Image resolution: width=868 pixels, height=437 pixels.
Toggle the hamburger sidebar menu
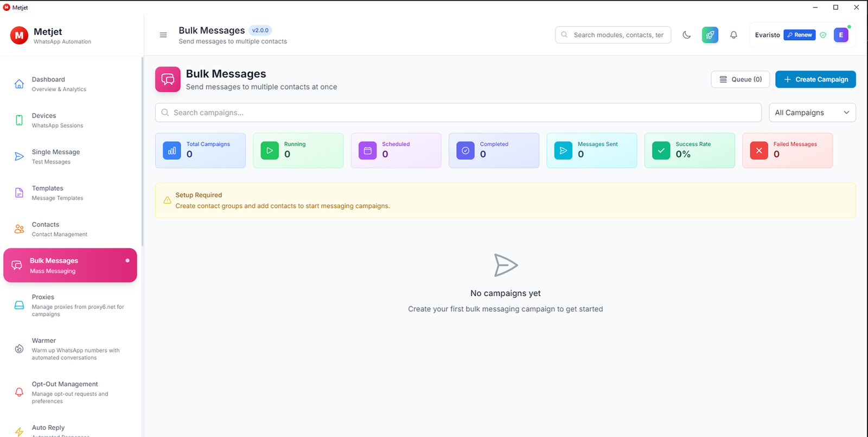click(x=163, y=35)
